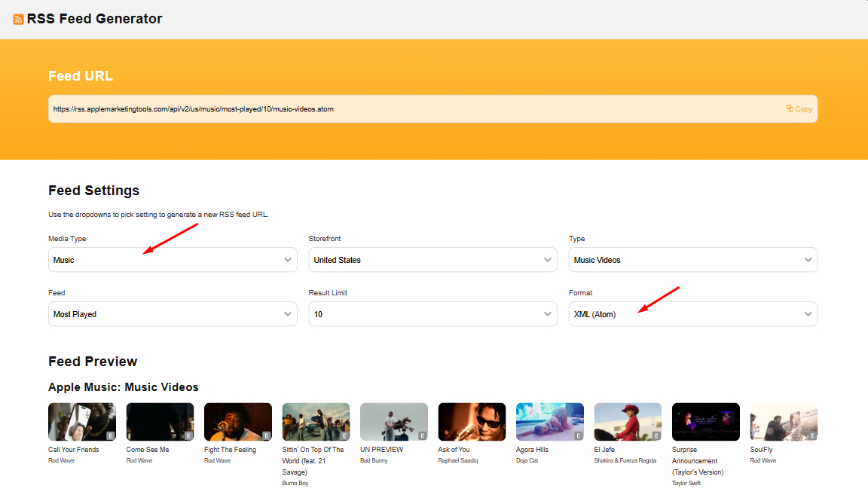This screenshot has width=868, height=504.
Task: Open the Storefront dropdown showing United States
Action: coord(432,259)
